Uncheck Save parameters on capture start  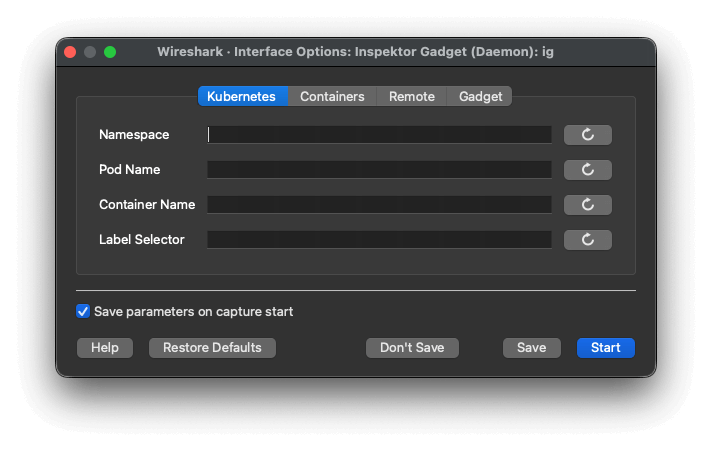(x=83, y=311)
